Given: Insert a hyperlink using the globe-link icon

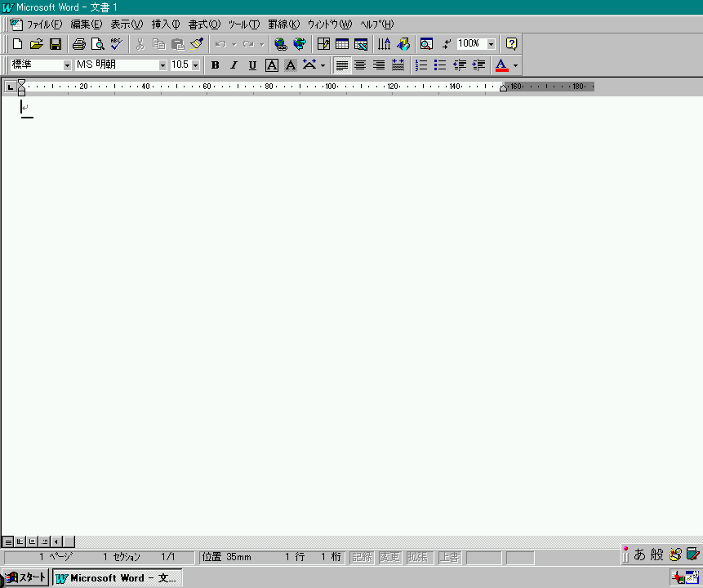Looking at the screenshot, I should coord(281,44).
